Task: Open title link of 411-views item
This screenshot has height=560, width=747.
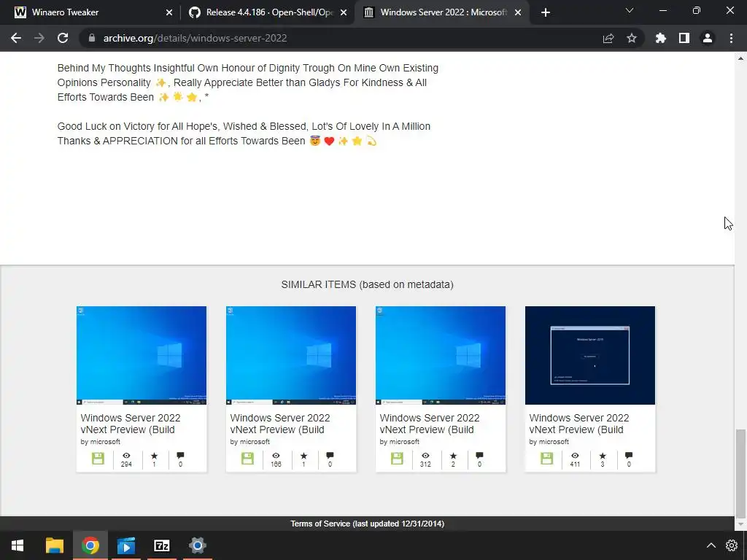Action: point(579,424)
